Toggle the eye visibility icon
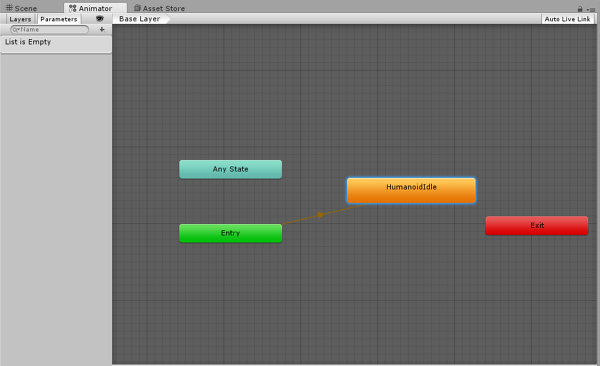The height and width of the screenshot is (366, 600). coord(99,19)
